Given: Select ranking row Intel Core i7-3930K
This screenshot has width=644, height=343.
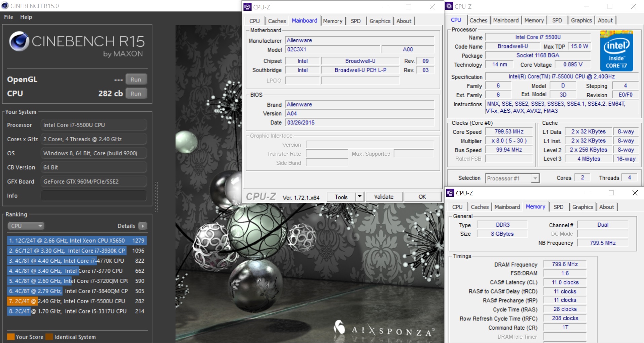Looking at the screenshot, I should click(x=77, y=251).
